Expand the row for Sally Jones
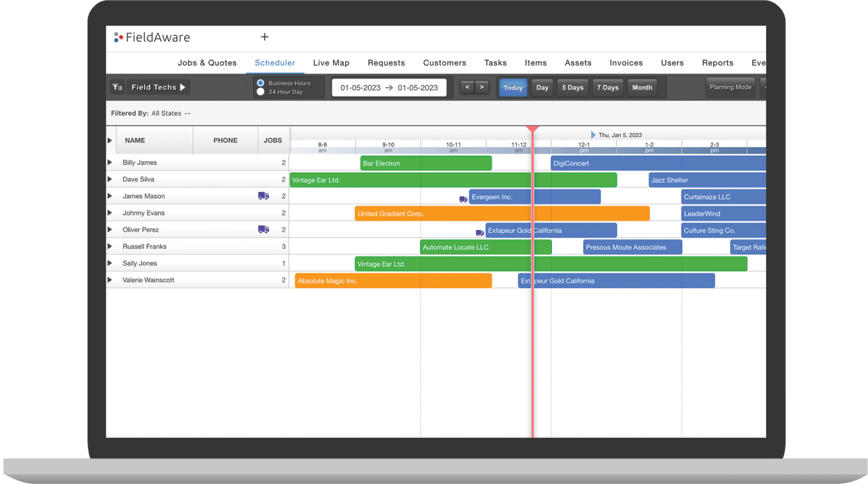This screenshot has height=484, width=868. 111,263
